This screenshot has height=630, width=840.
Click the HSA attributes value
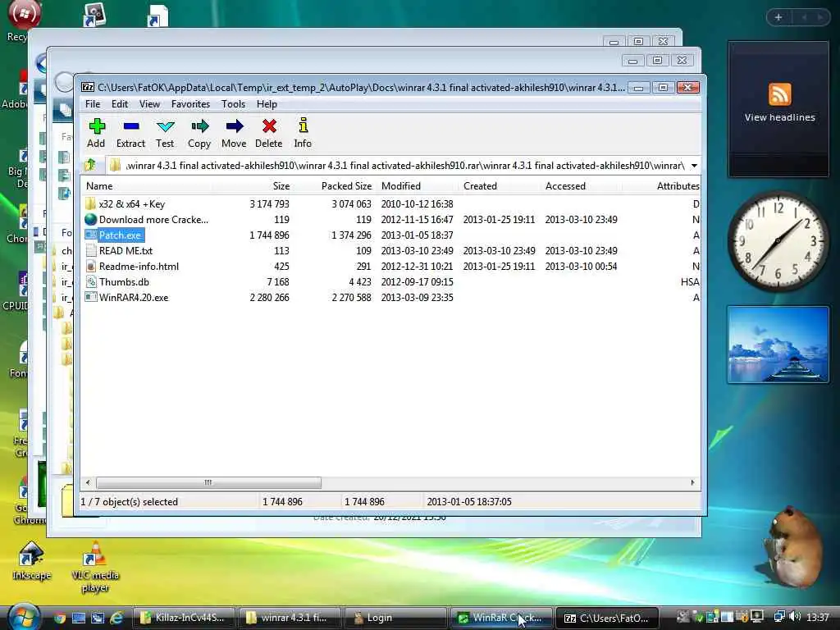point(690,282)
